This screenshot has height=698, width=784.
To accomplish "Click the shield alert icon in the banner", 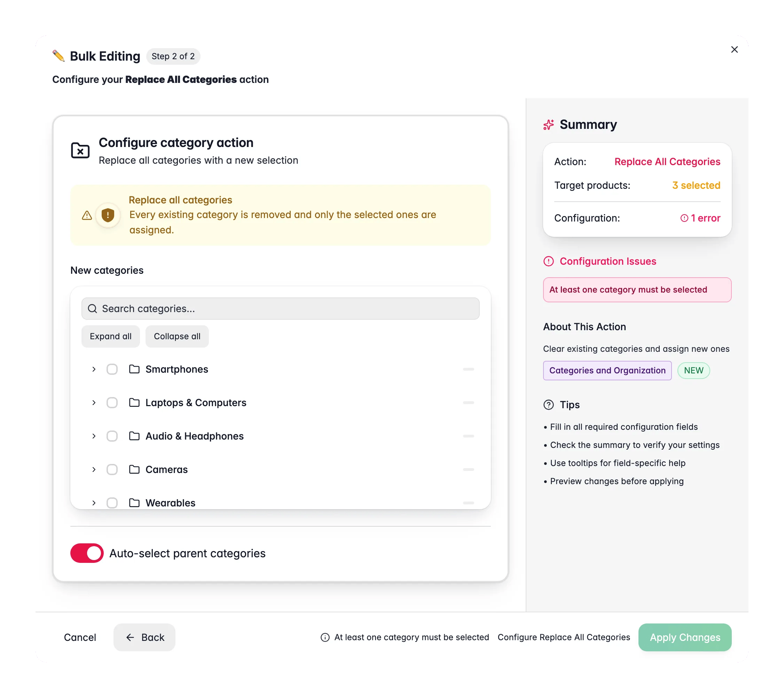I will coord(108,215).
